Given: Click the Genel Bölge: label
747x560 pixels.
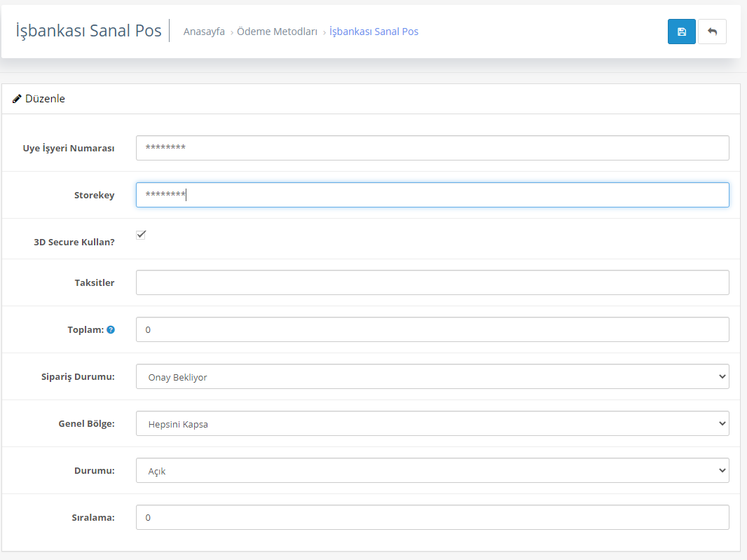Looking at the screenshot, I should click(87, 424).
